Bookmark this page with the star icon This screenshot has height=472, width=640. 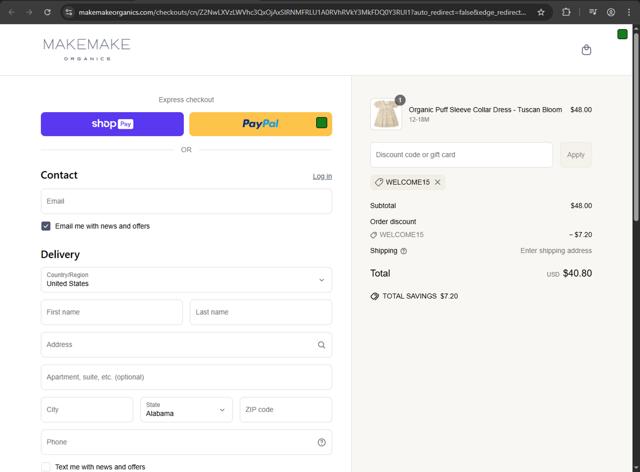[x=541, y=12]
